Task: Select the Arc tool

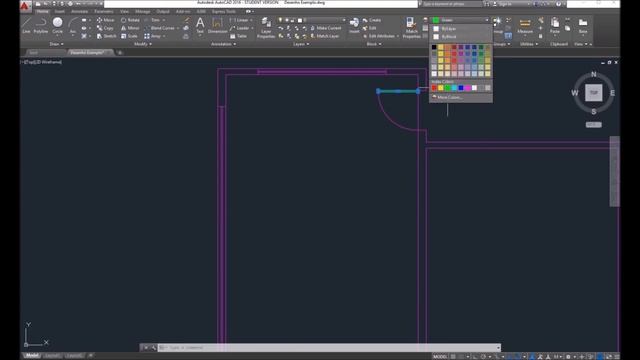Action: pos(73,25)
